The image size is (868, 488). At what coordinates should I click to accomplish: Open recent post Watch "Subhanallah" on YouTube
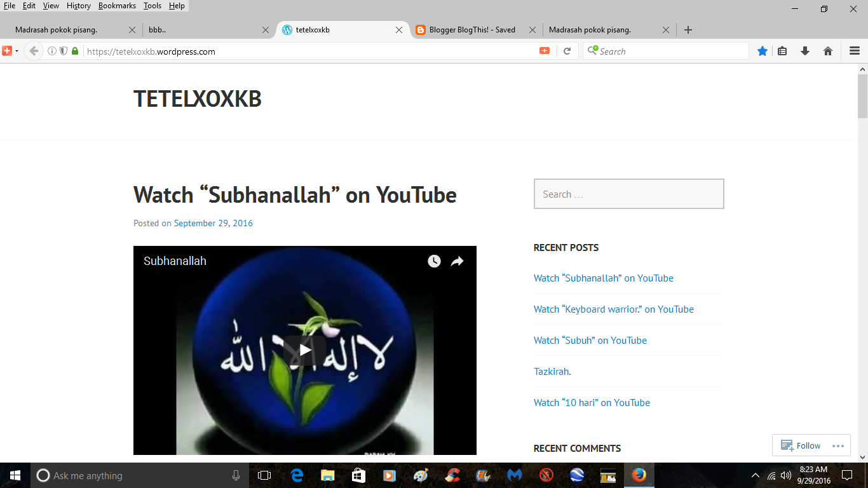604,278
